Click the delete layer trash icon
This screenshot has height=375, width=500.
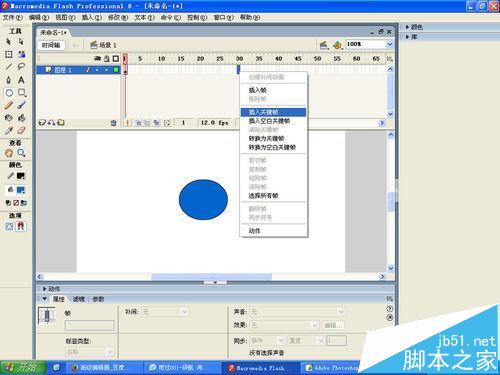click(113, 123)
